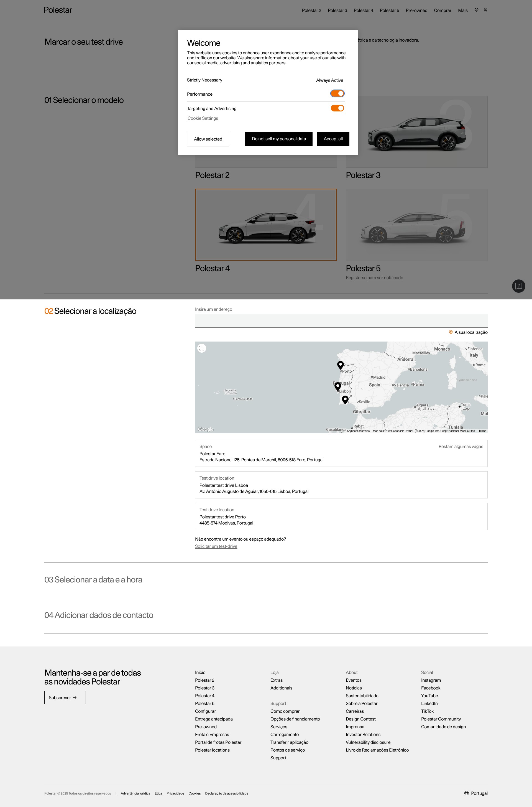
Task: Toggle the Performance cookies switch
Action: [337, 94]
